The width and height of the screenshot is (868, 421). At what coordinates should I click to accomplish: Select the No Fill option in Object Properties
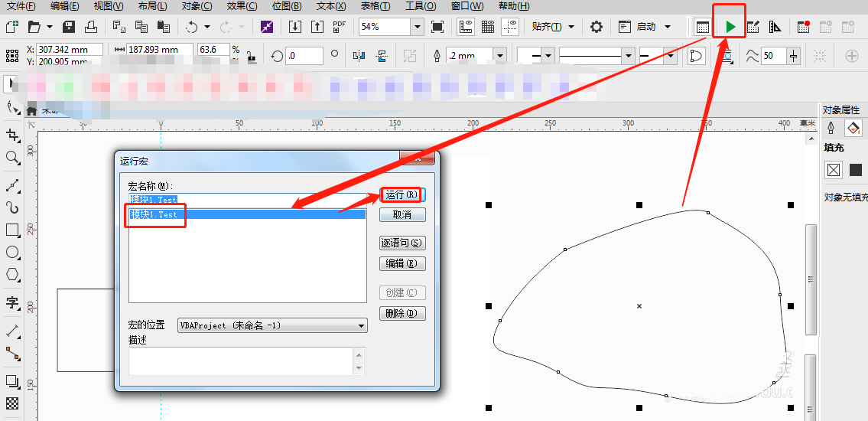coord(833,170)
